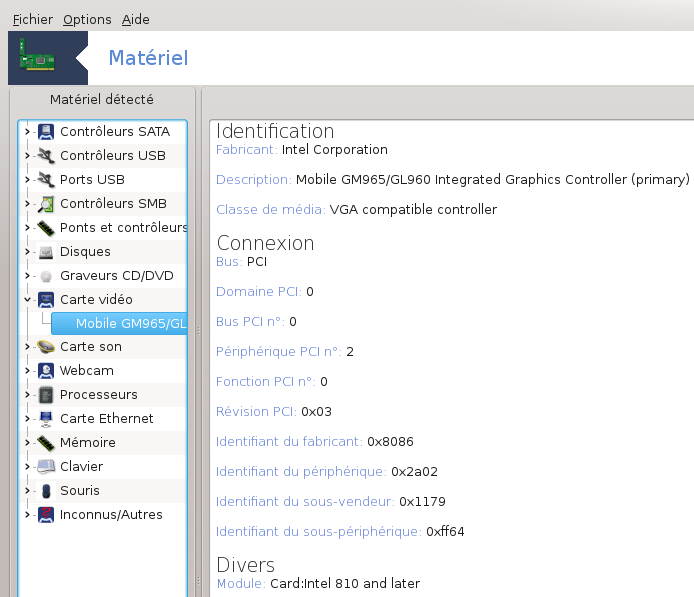Click the Graveurs CD/DVD disc icon
The width and height of the screenshot is (694, 597).
pyautogui.click(x=46, y=276)
